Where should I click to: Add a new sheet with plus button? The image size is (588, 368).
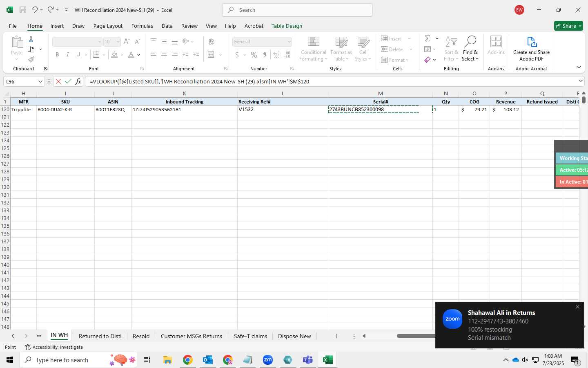336,336
